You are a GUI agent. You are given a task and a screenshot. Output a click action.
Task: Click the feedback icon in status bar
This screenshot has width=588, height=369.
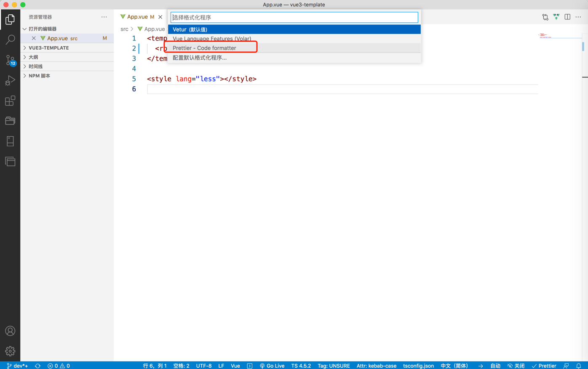[x=566, y=366]
